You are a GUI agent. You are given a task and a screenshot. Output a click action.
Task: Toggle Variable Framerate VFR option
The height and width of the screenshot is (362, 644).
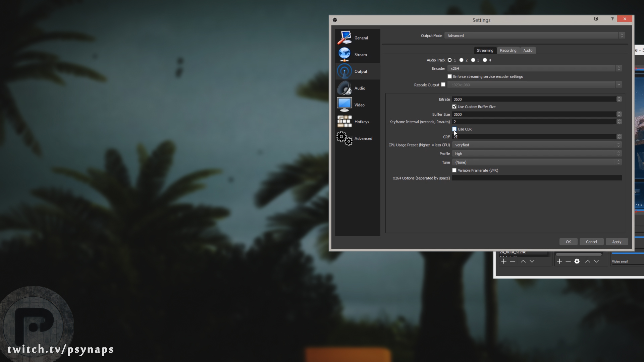[x=454, y=170]
